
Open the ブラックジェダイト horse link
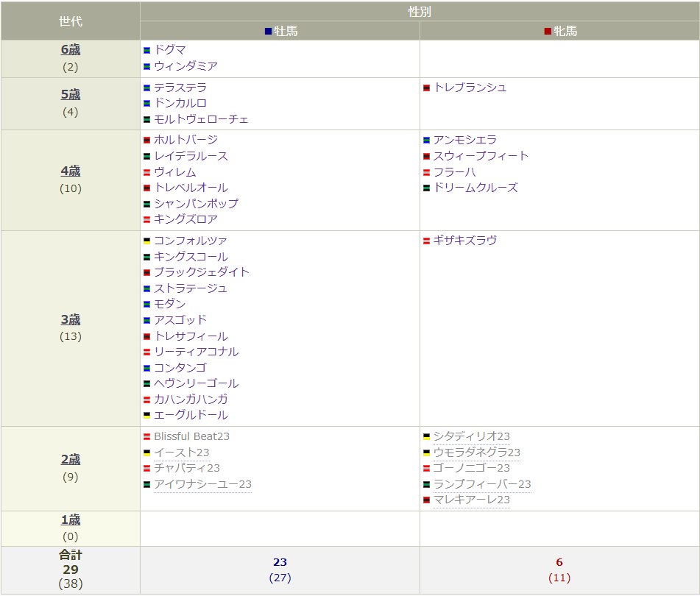click(202, 272)
